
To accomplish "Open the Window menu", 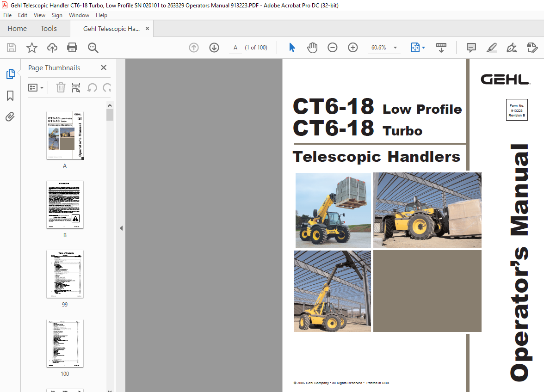I will (79, 15).
